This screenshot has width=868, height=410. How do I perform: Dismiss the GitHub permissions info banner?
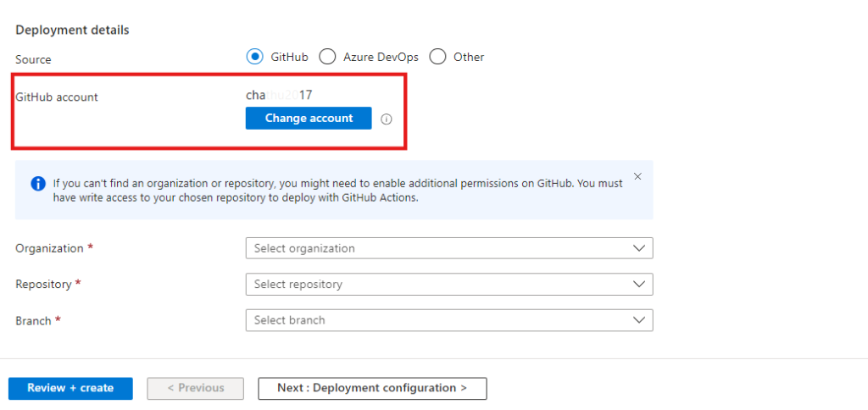(x=637, y=176)
